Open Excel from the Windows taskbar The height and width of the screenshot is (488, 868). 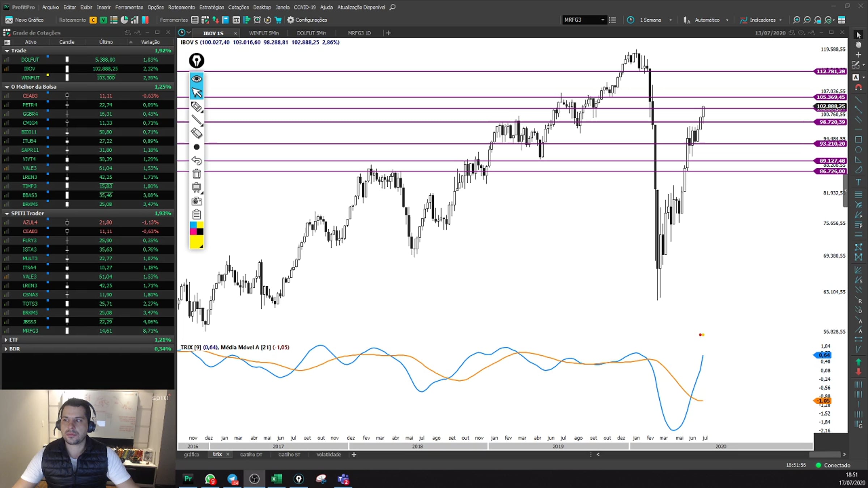point(276,479)
